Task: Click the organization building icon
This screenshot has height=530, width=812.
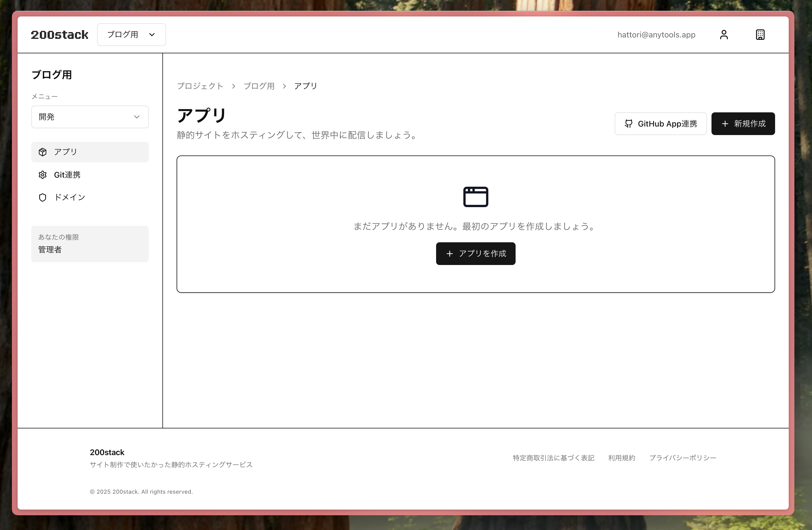Action: click(760, 35)
